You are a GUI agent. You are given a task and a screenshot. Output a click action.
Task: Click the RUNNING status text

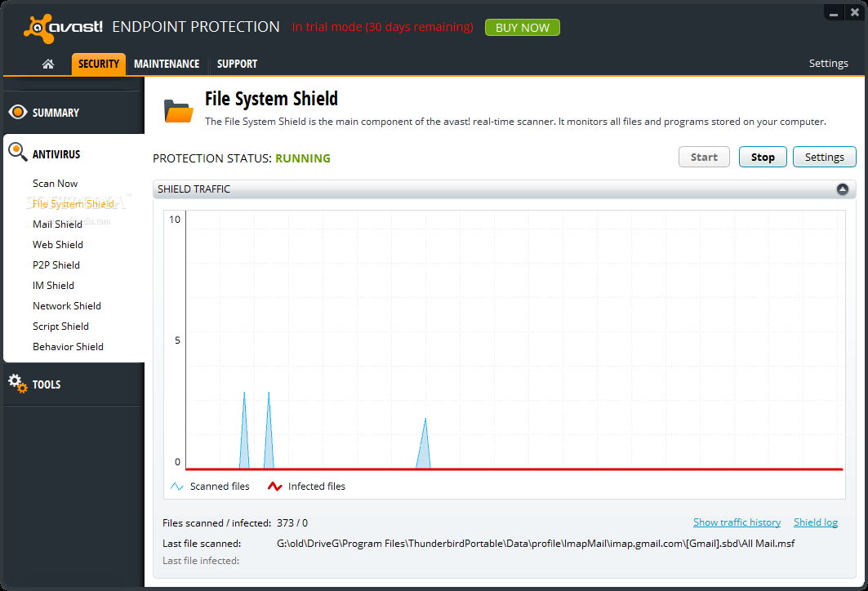tap(303, 158)
